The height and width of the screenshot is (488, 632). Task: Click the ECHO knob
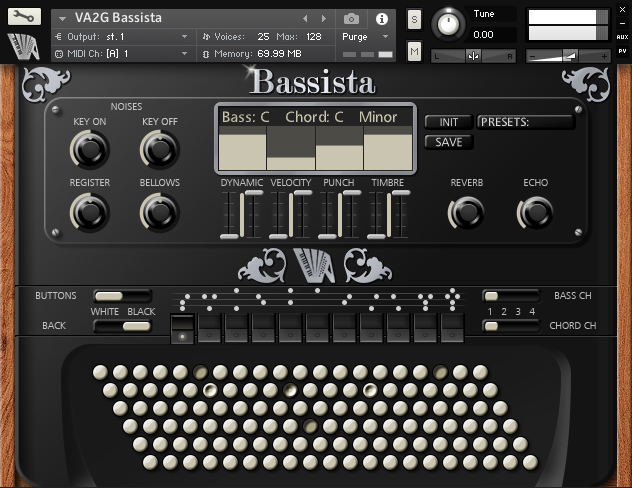tap(535, 211)
